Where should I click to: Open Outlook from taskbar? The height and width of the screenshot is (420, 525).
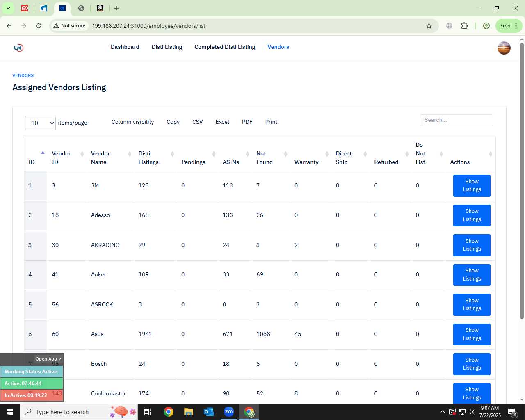coord(208,412)
